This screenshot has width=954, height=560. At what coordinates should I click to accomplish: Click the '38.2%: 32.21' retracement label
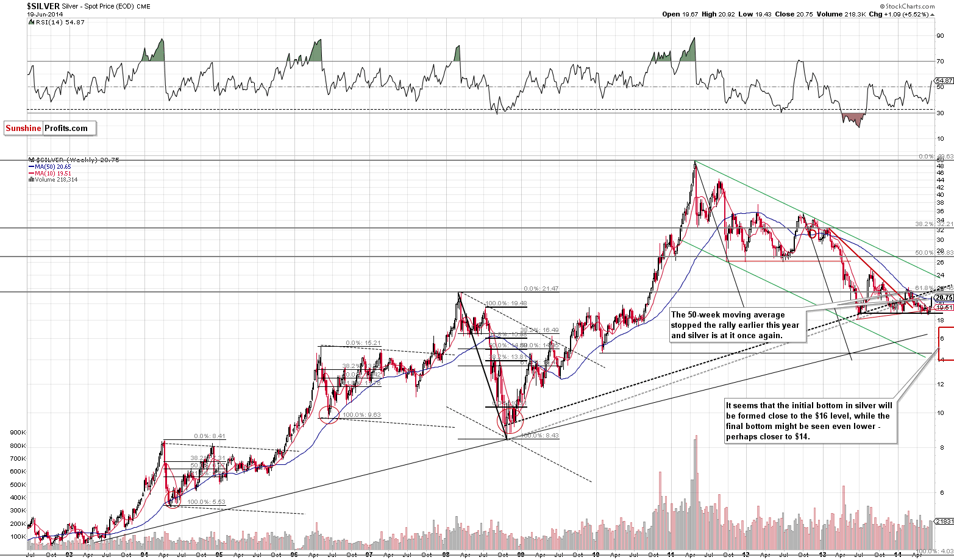(934, 224)
